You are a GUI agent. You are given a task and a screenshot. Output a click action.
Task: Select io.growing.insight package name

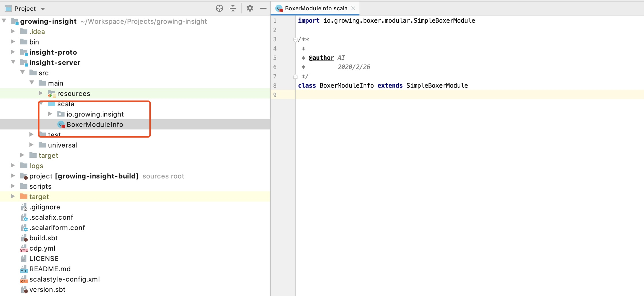[95, 114]
